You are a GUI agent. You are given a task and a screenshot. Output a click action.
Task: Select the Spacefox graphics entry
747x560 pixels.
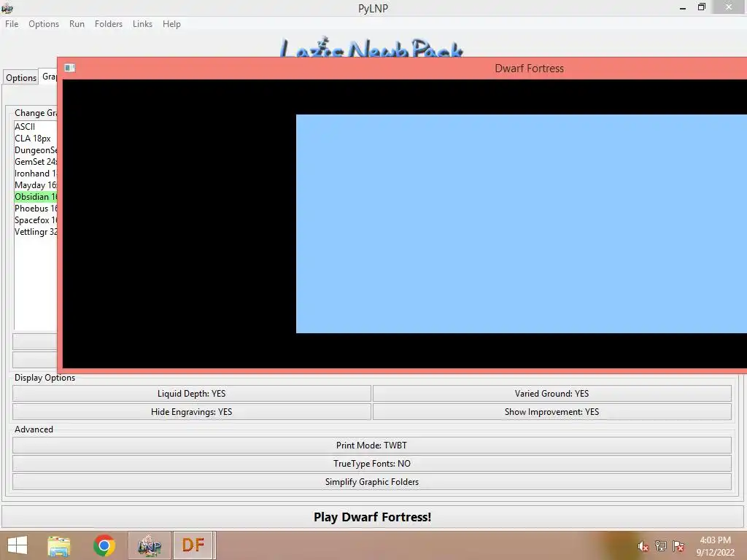coord(36,220)
